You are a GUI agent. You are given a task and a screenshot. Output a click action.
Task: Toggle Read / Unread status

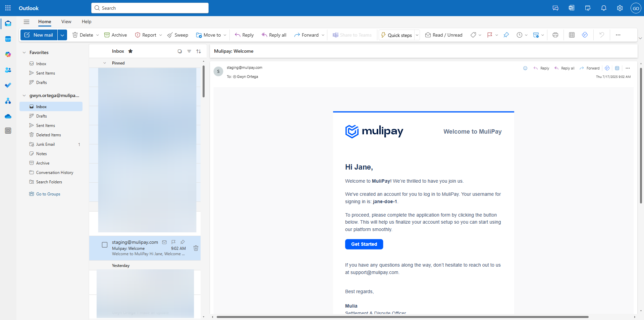(444, 35)
